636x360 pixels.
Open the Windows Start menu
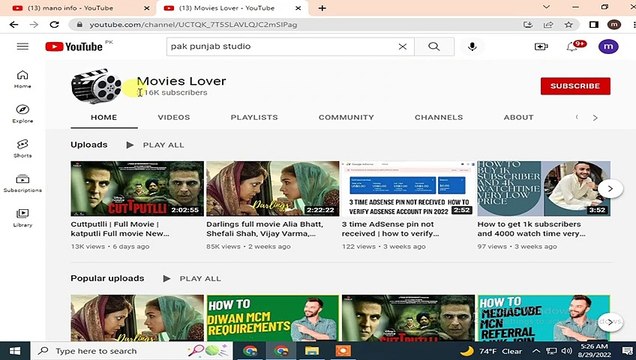[x=15, y=351]
